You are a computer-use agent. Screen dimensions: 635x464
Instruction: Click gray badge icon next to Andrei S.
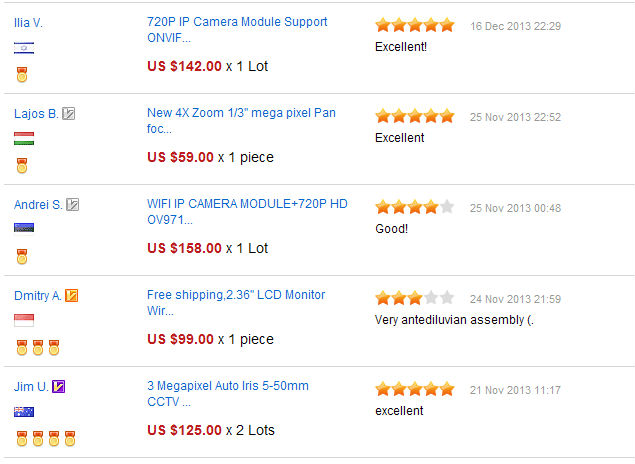72,204
